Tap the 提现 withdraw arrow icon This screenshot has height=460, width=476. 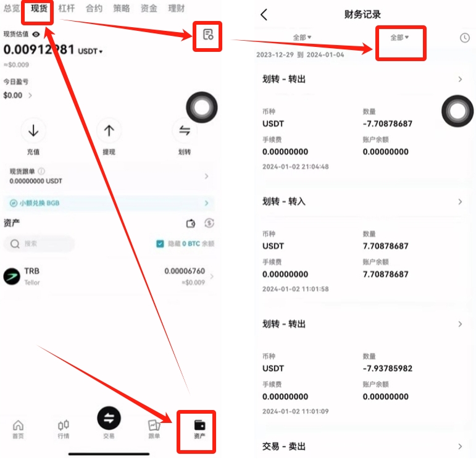point(109,130)
